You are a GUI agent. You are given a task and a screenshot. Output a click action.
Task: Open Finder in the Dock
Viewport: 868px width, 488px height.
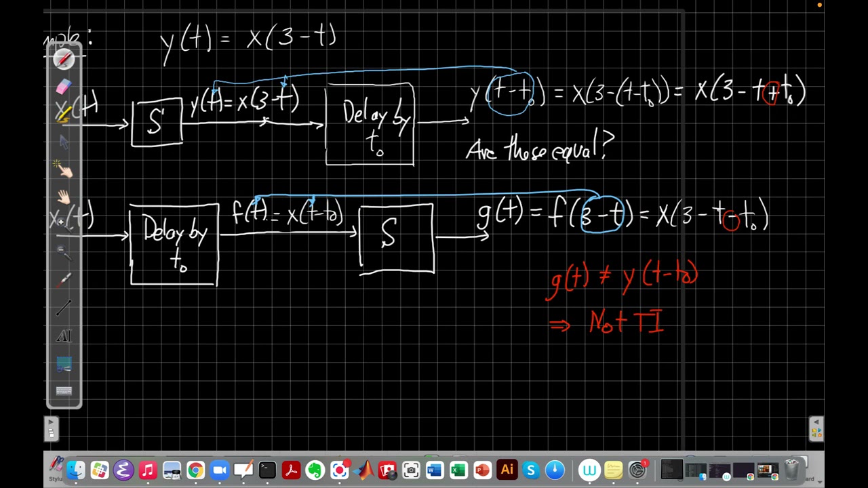[76, 470]
